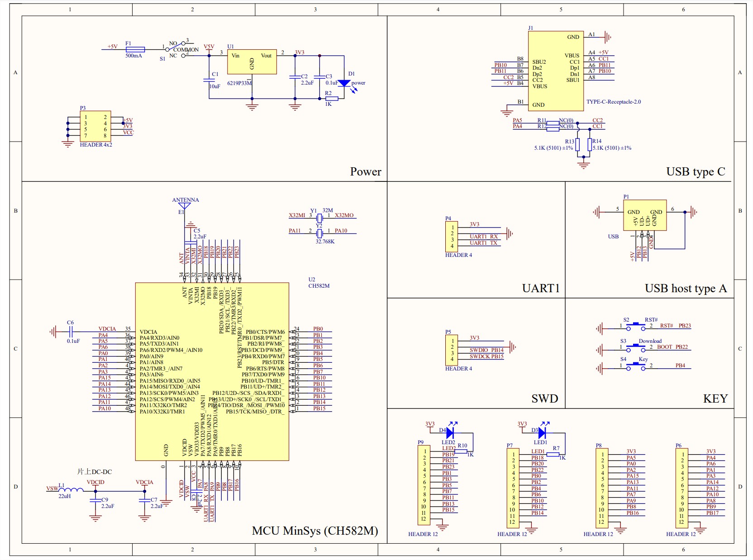Click the P6 HEADER 12 connector
The image size is (753, 560).
coord(682,488)
